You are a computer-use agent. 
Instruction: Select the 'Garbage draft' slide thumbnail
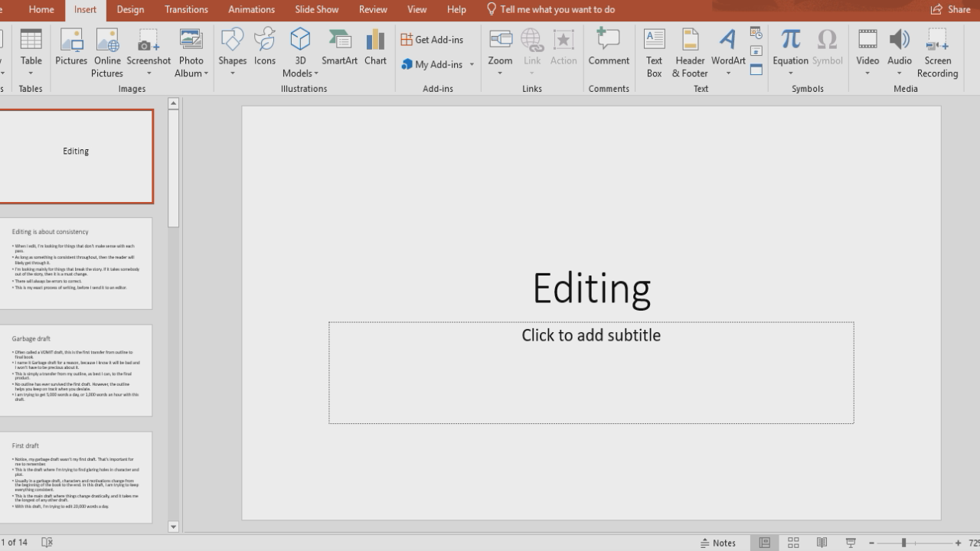[x=77, y=371]
